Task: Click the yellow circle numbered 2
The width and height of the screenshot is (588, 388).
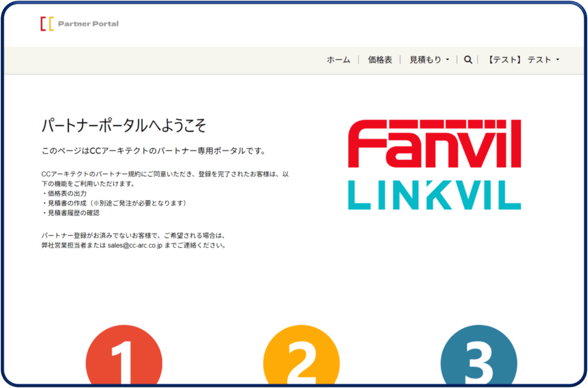Action: pos(301,355)
